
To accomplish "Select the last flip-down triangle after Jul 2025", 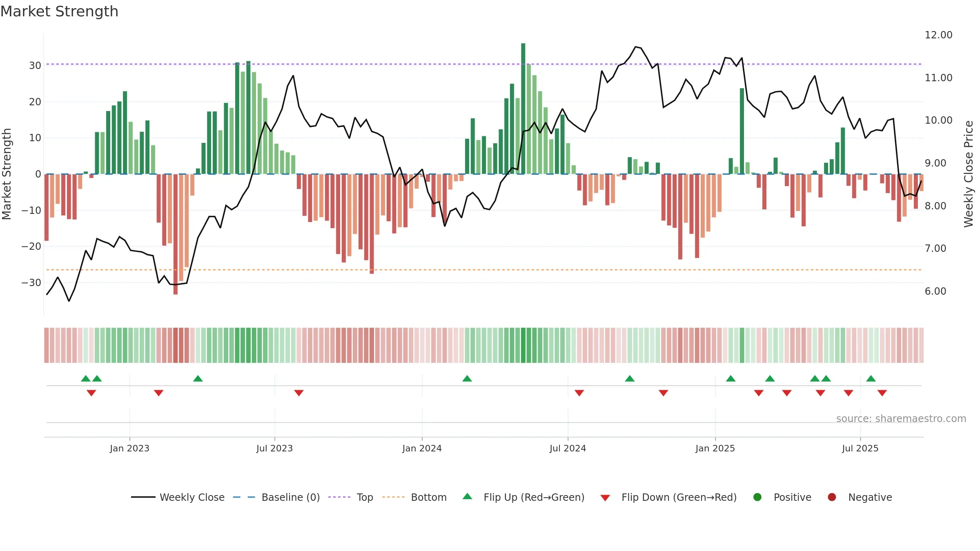I will pyautogui.click(x=882, y=393).
